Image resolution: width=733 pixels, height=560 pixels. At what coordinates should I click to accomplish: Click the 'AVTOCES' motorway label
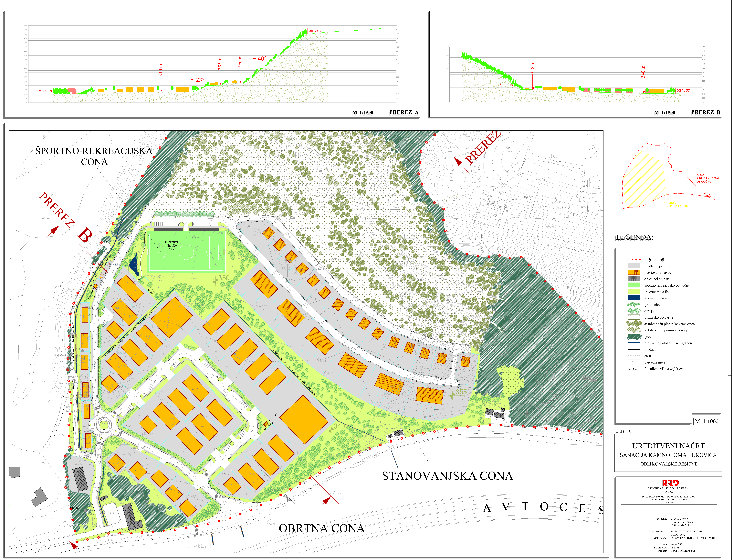(x=543, y=508)
